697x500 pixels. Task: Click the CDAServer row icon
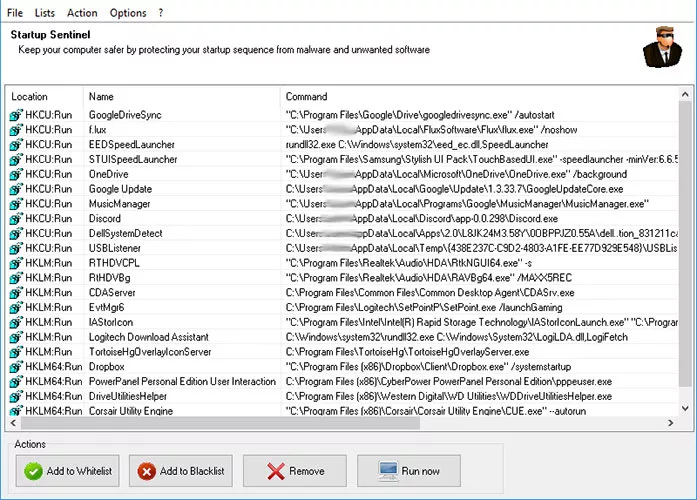(16, 292)
